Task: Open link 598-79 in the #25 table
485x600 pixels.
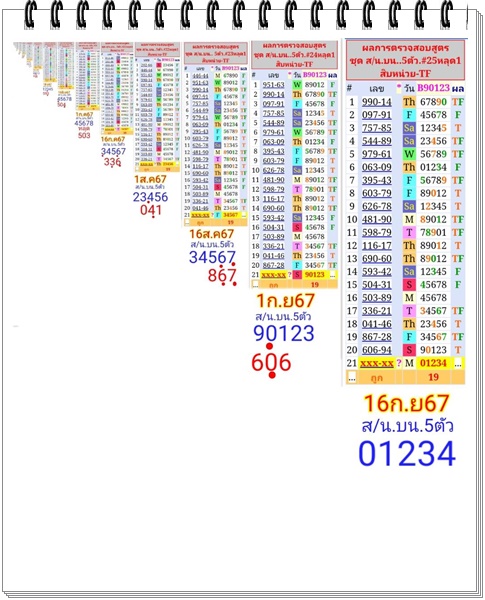Action: (x=377, y=232)
